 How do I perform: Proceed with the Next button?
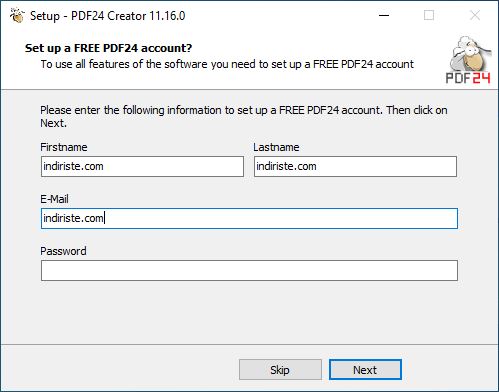[365, 370]
